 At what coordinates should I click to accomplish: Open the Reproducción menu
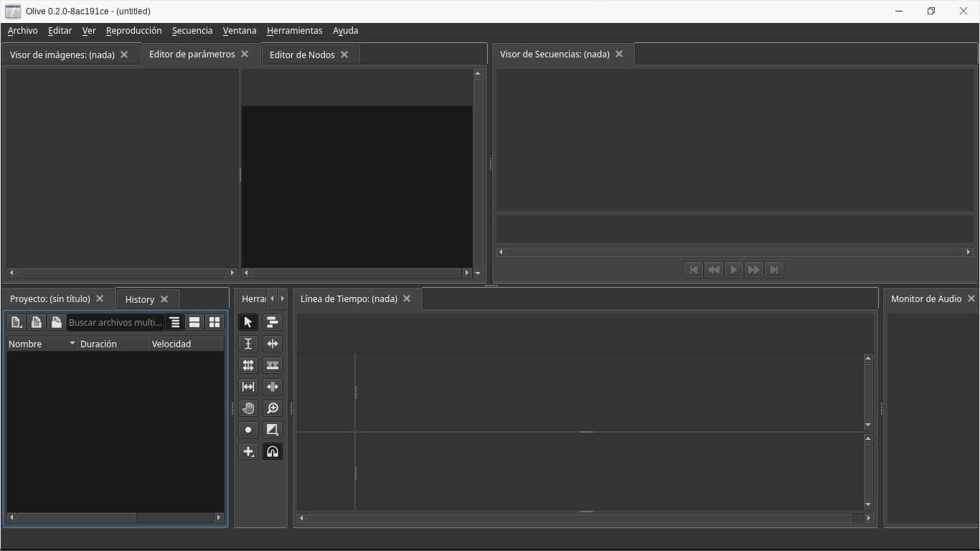[x=134, y=31]
